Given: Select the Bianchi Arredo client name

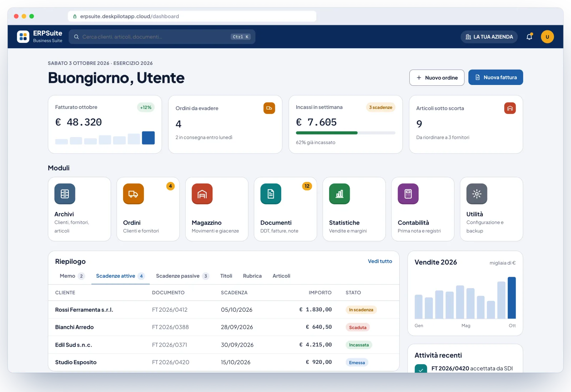Looking at the screenshot, I should click(x=74, y=327).
